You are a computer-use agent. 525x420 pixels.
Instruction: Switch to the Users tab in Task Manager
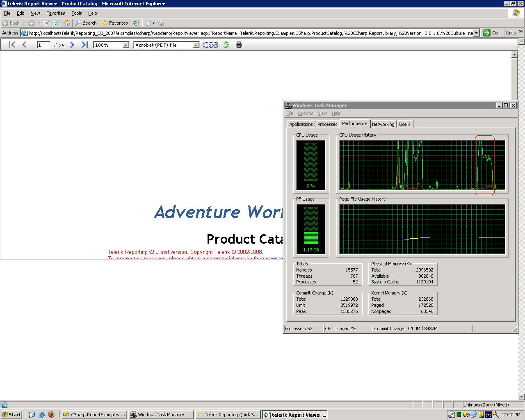pos(405,124)
